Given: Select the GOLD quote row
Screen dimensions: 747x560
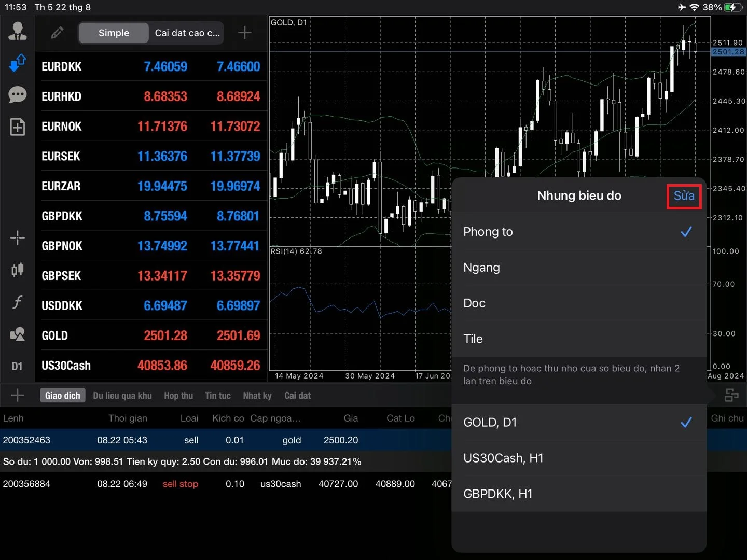Looking at the screenshot, I should (151, 335).
